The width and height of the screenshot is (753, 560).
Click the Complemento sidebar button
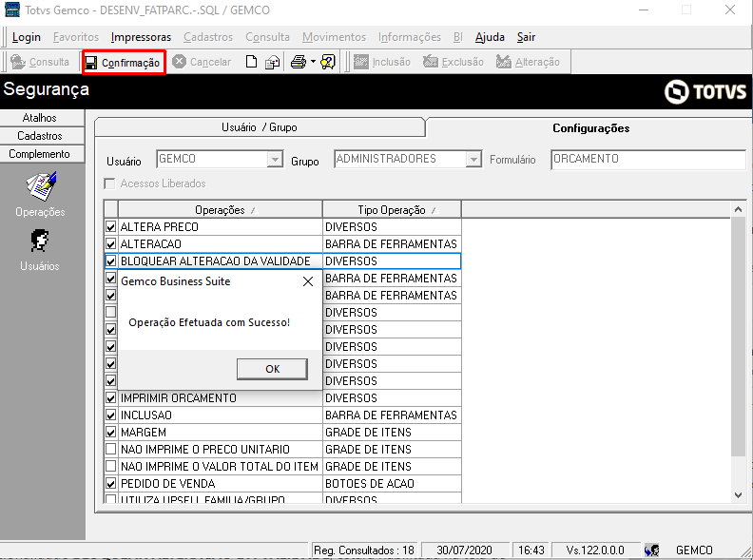point(39,154)
